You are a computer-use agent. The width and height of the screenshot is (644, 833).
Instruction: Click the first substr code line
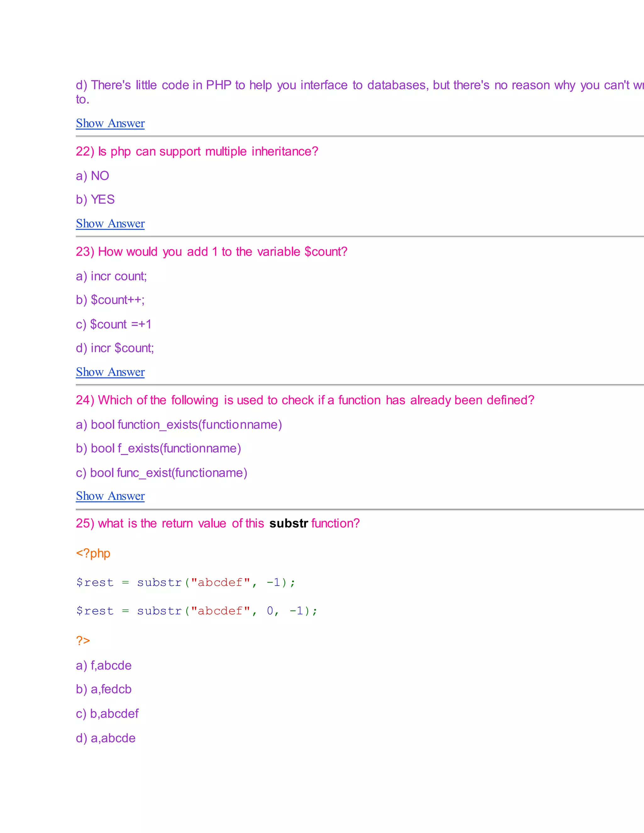point(186,583)
